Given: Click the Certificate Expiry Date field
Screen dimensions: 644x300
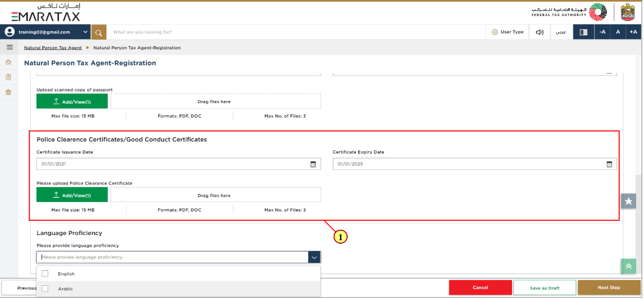Looking at the screenshot, I should point(475,164).
